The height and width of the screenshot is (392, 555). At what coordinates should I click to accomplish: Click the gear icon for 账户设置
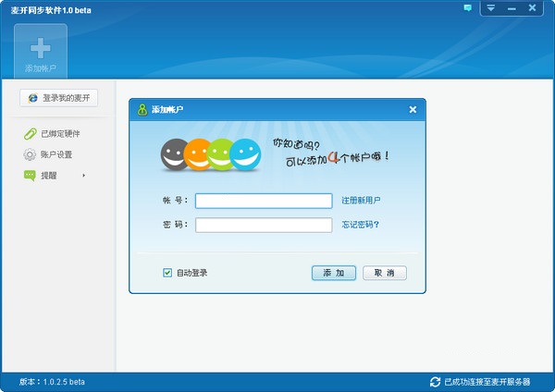30,154
